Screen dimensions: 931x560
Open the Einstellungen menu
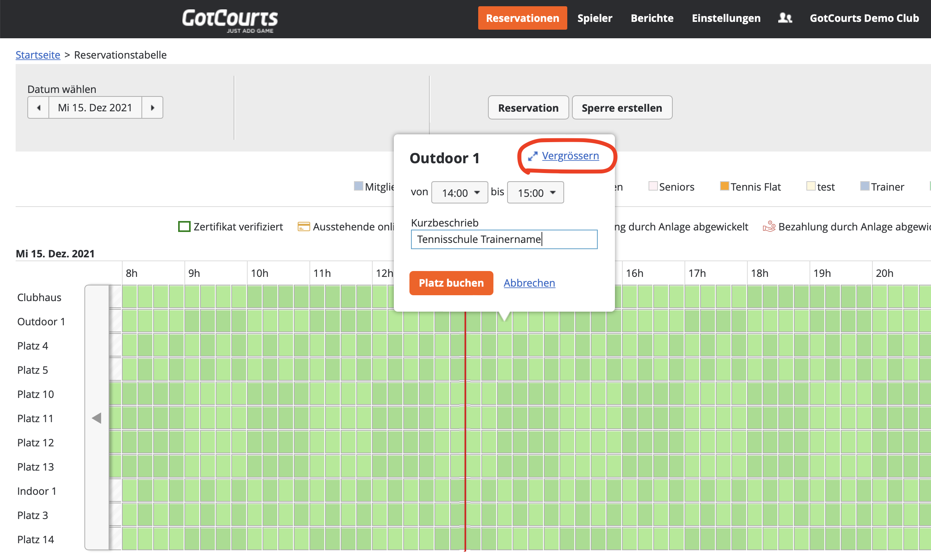pyautogui.click(x=726, y=18)
